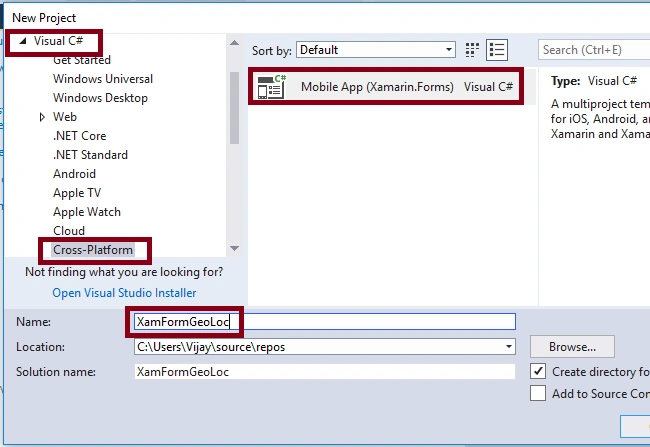Select Windows Desktop category

(x=100, y=98)
